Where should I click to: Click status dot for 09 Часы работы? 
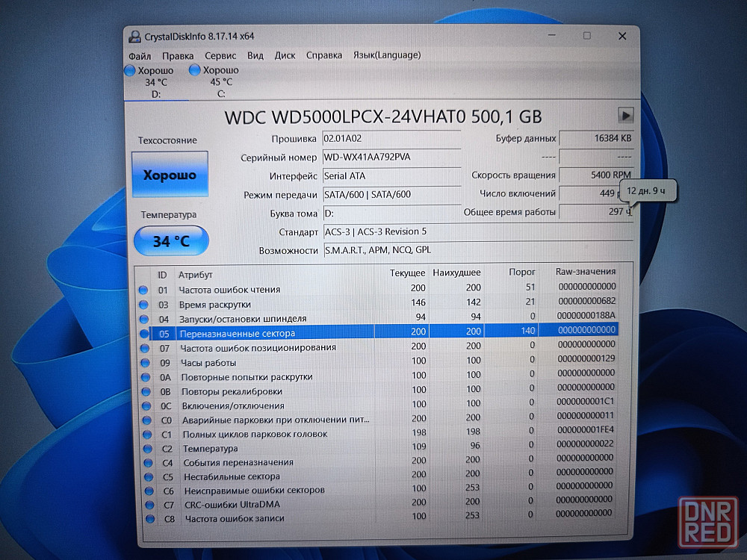click(x=146, y=363)
